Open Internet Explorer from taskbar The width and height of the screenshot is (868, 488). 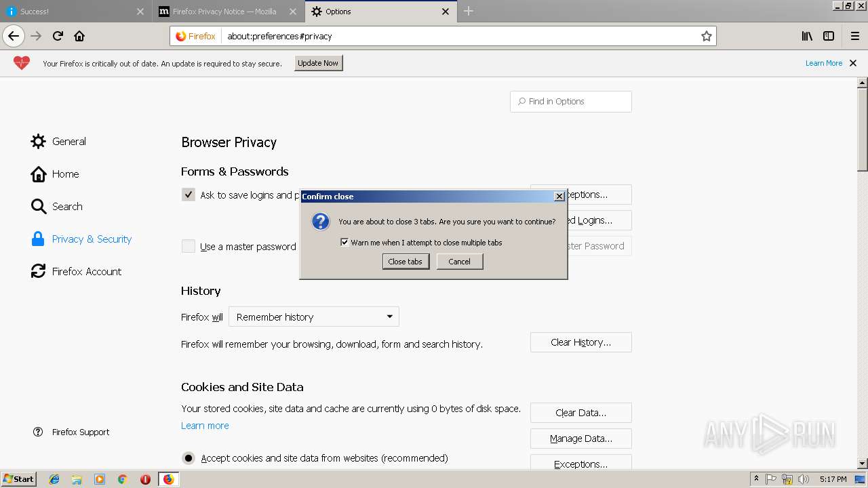[54, 479]
